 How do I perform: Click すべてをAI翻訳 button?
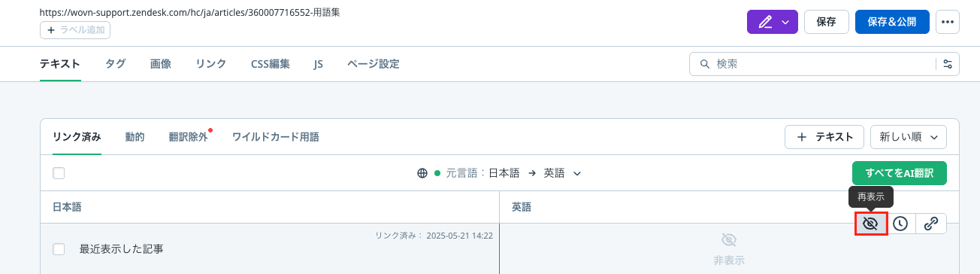click(x=899, y=173)
